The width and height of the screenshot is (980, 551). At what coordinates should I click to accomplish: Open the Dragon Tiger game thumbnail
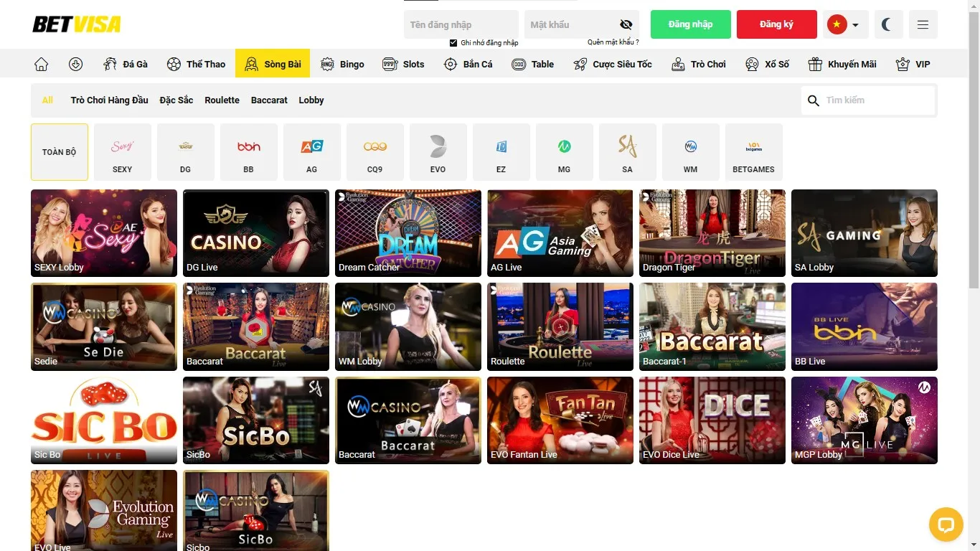(712, 233)
